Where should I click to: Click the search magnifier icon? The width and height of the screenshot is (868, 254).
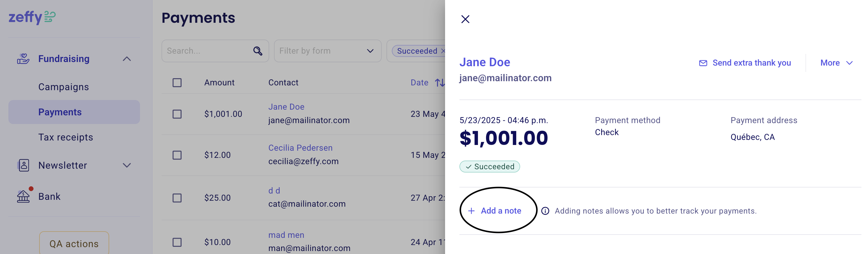(258, 51)
